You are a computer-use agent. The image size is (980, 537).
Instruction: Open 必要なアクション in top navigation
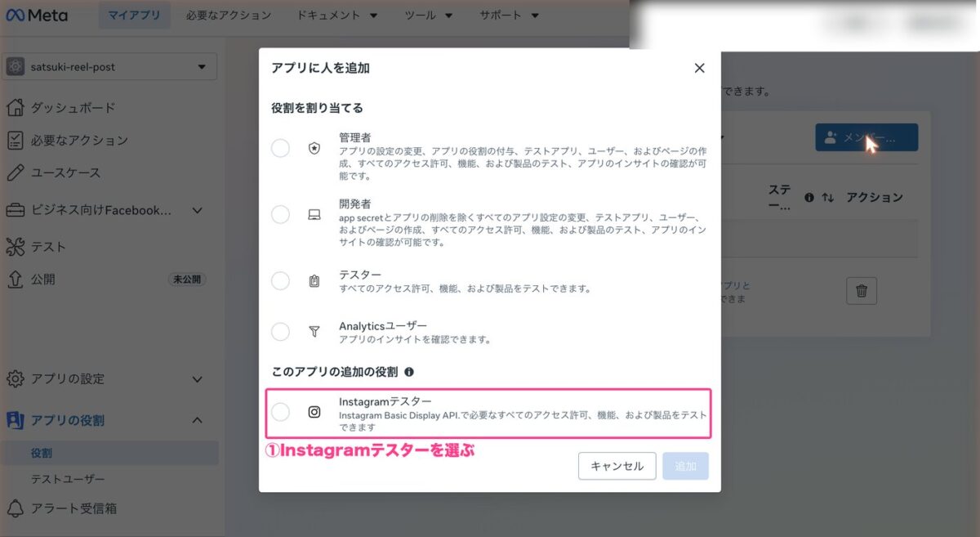(x=228, y=16)
